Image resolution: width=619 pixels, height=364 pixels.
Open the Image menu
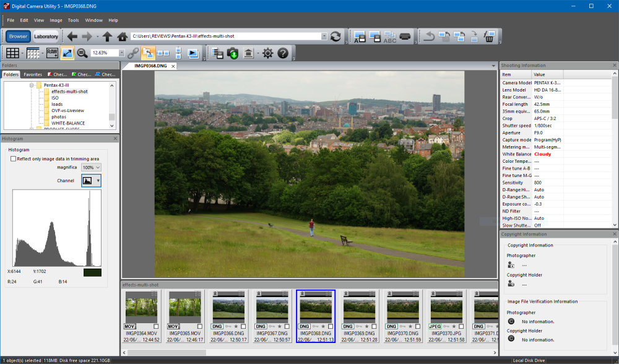coord(56,20)
